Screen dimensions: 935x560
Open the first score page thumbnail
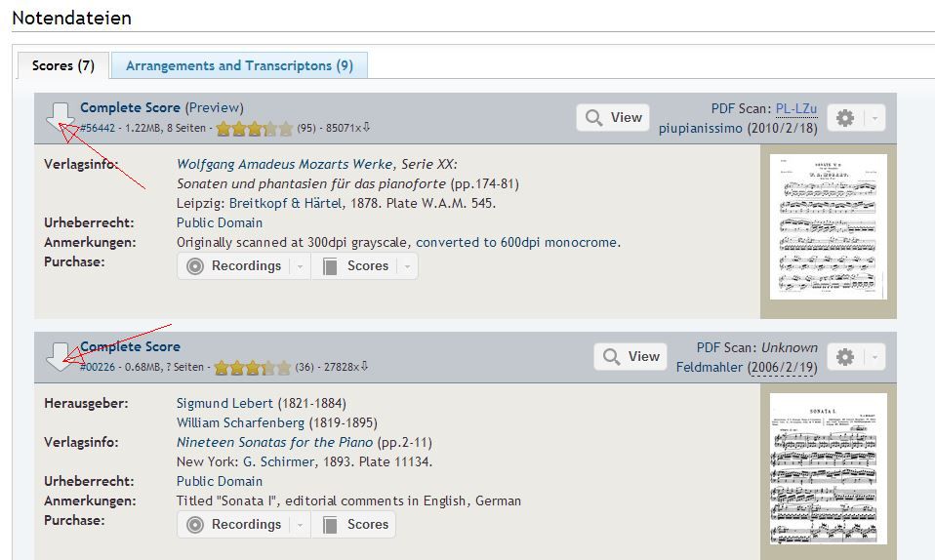click(x=829, y=226)
